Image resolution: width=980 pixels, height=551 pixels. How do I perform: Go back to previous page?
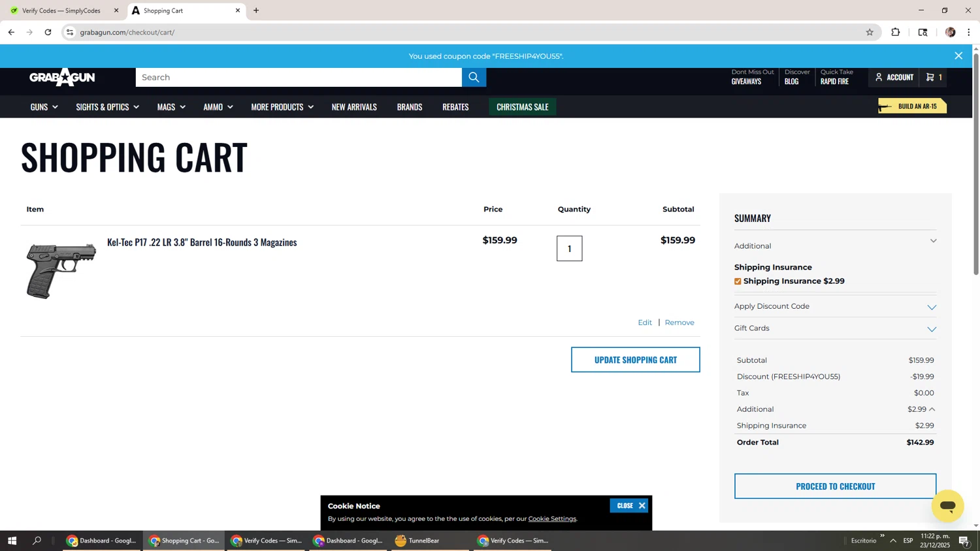click(x=11, y=32)
